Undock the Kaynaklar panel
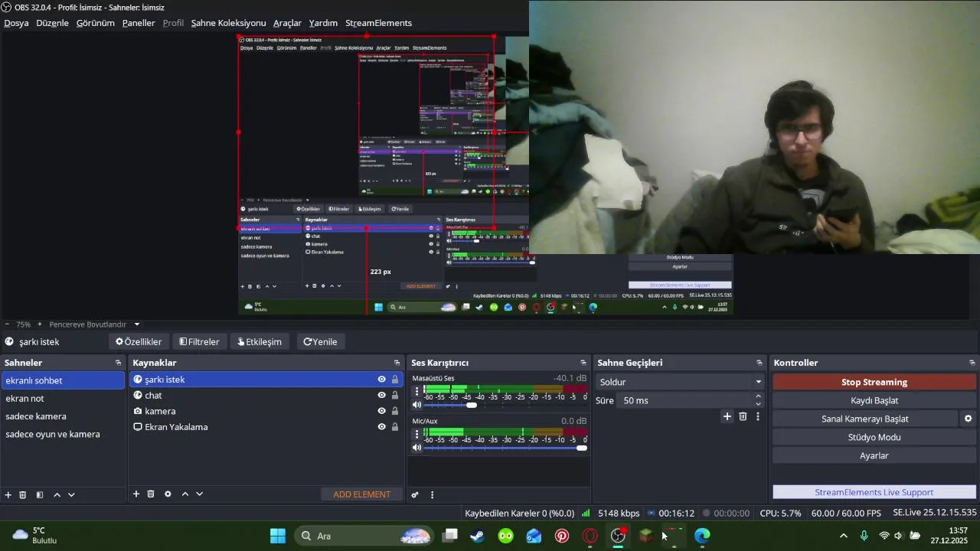The height and width of the screenshot is (551, 980). coord(397,363)
